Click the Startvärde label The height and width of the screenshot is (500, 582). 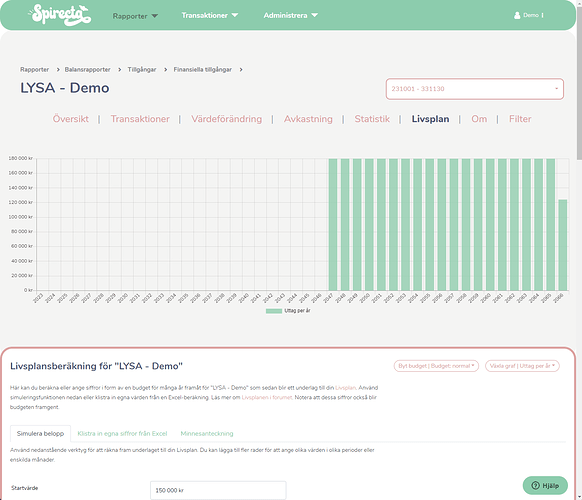click(24, 488)
